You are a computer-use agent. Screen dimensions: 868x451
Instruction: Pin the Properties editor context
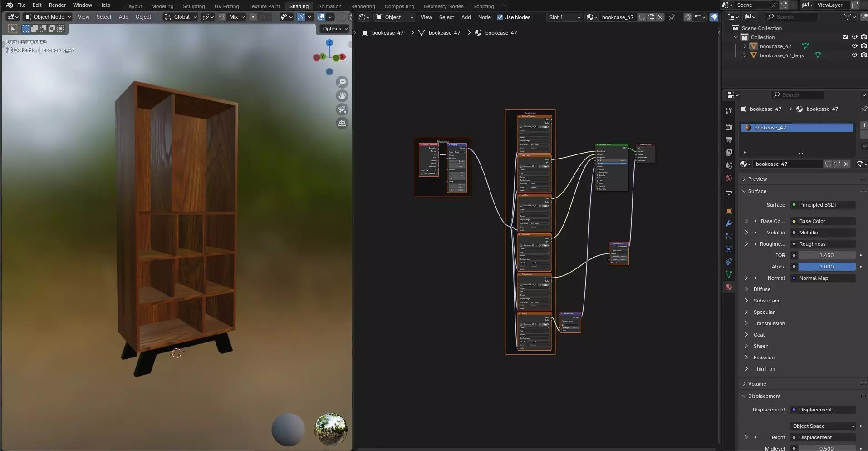863,109
